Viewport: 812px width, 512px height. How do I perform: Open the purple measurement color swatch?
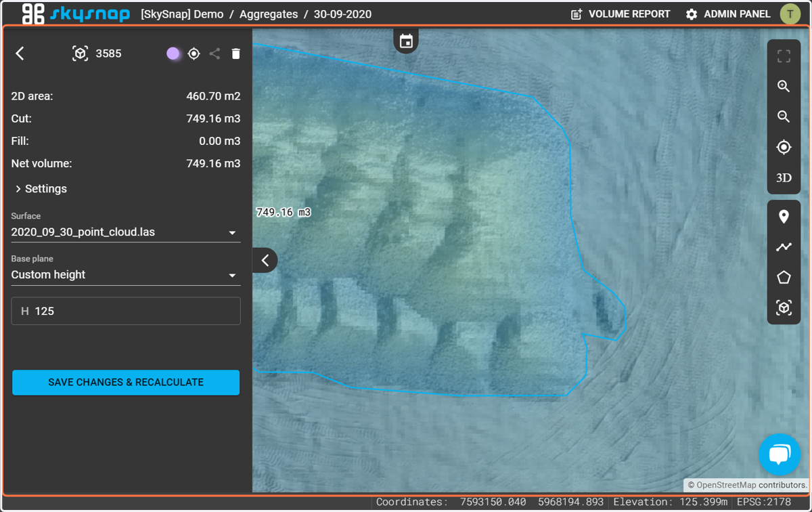coord(173,54)
